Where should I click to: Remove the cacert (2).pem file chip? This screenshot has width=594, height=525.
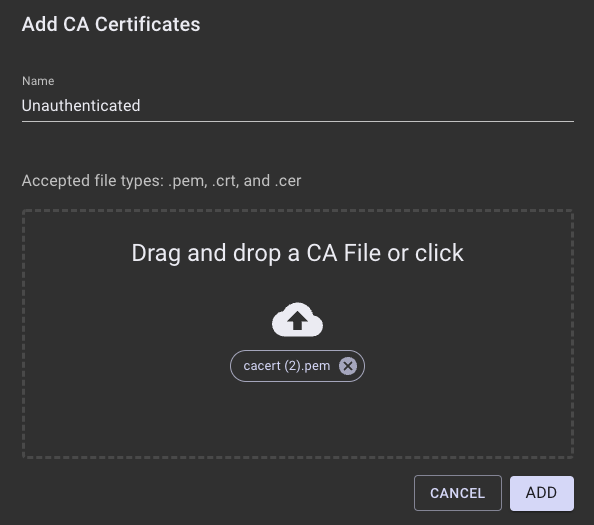pyautogui.click(x=348, y=366)
